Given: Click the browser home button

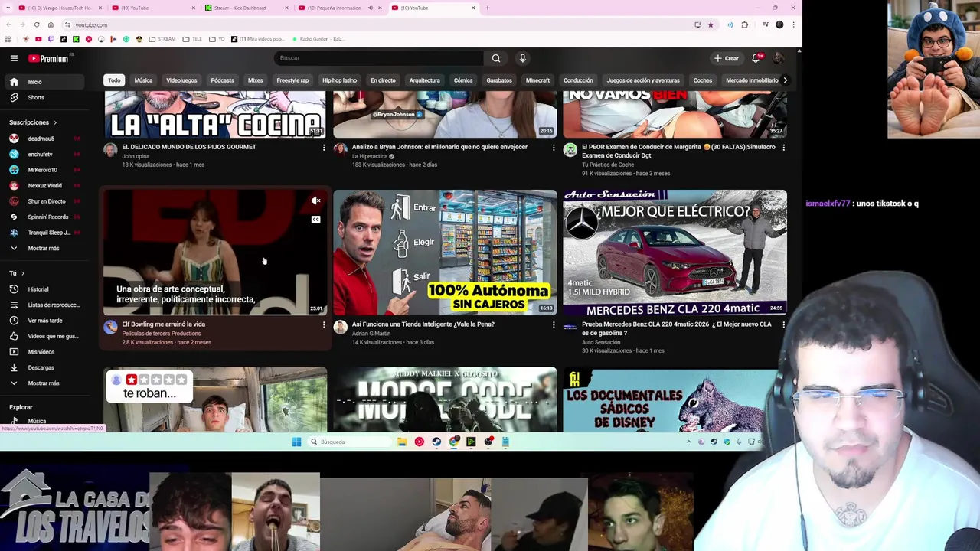Looking at the screenshot, I should click(51, 24).
